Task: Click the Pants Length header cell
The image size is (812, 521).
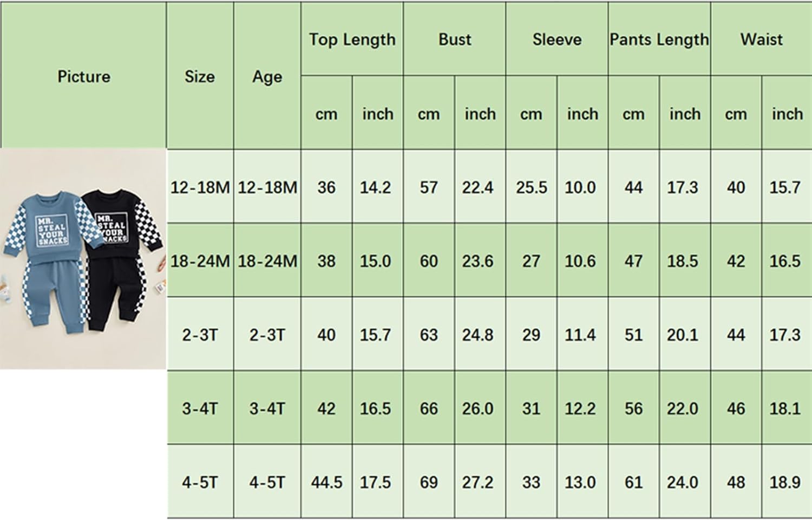Action: (659, 40)
